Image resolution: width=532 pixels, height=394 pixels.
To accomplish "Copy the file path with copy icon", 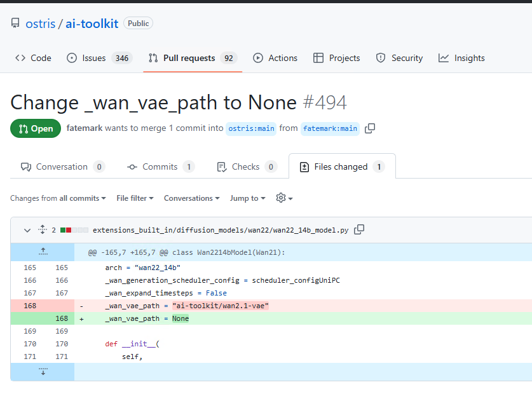I will click(359, 230).
